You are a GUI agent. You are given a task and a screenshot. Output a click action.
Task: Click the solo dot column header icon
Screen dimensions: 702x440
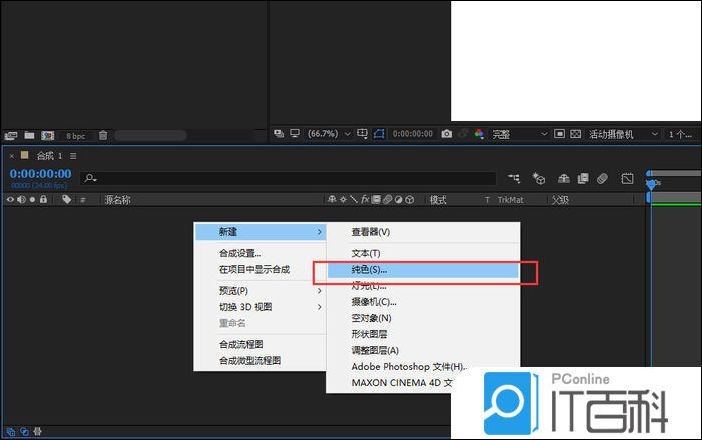tap(32, 200)
